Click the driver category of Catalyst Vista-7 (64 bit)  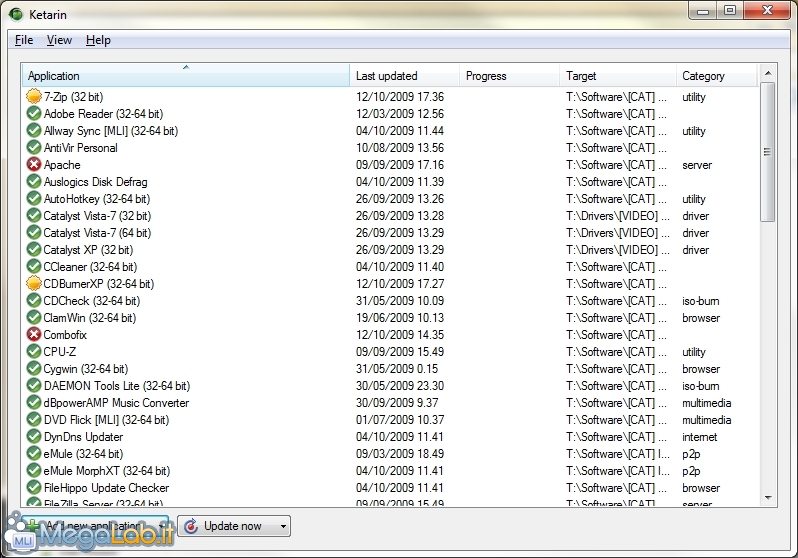[696, 233]
